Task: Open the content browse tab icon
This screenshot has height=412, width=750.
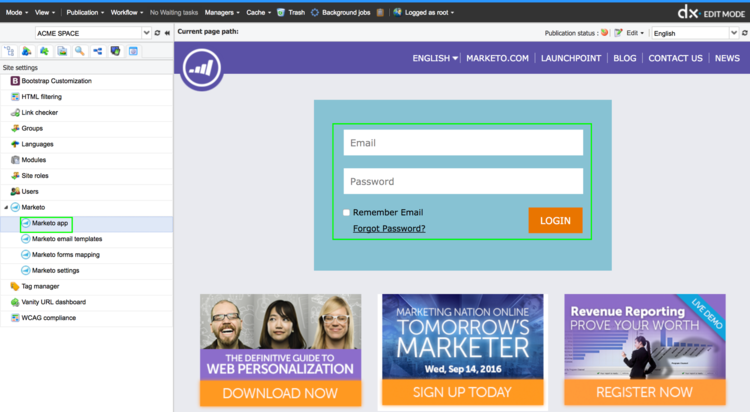Action: (44, 51)
